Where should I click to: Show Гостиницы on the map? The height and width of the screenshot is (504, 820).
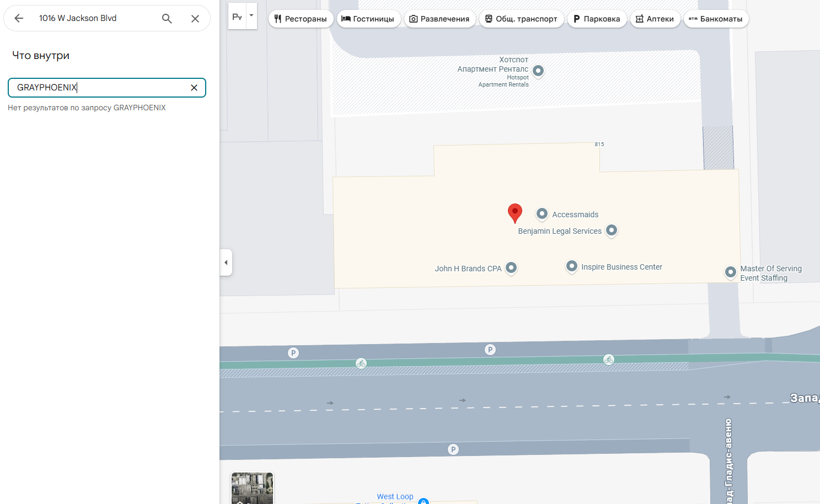pyautogui.click(x=368, y=19)
